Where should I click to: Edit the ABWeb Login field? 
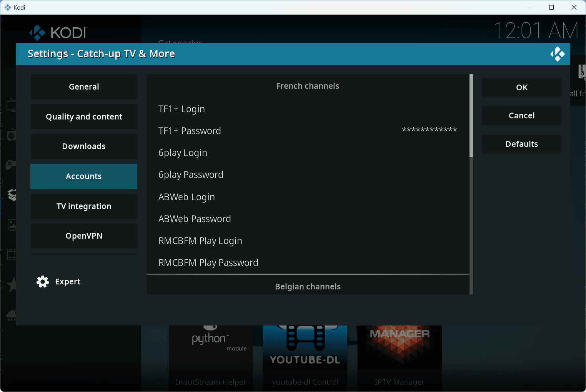308,197
